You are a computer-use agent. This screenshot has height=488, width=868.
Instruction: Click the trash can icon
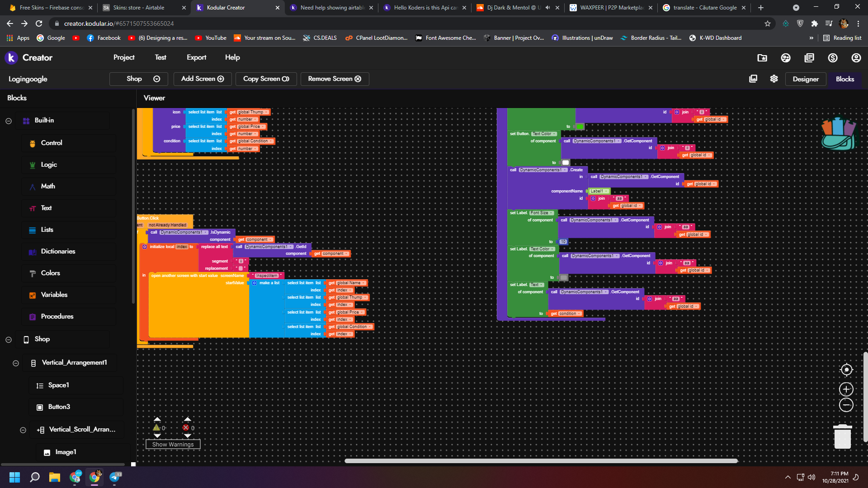coord(842,436)
